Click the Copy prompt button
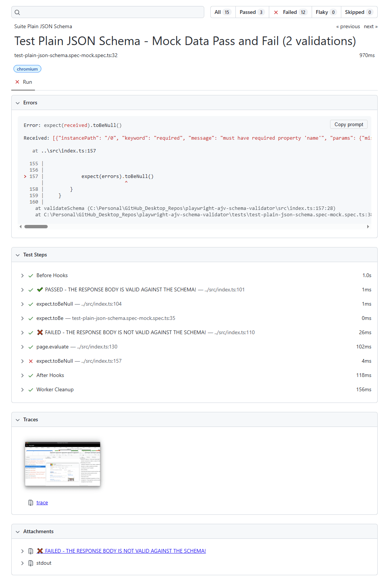This screenshot has height=588, width=389. pyautogui.click(x=348, y=124)
